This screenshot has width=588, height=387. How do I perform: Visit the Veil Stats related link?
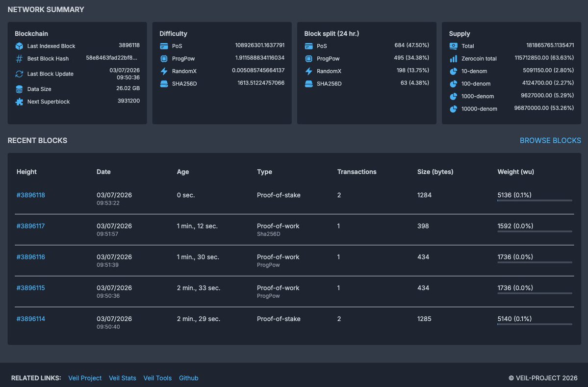pos(122,378)
